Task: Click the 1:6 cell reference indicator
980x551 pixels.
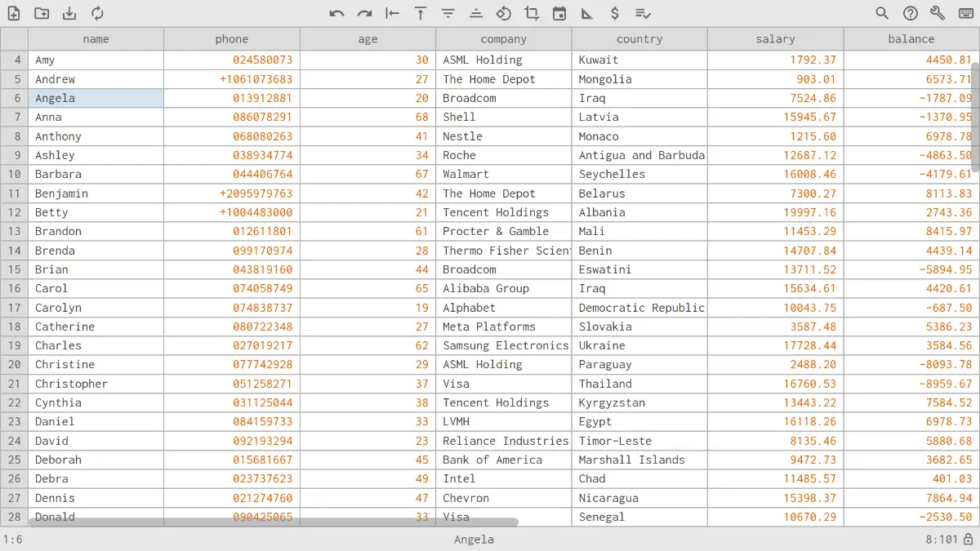Action: [15, 539]
